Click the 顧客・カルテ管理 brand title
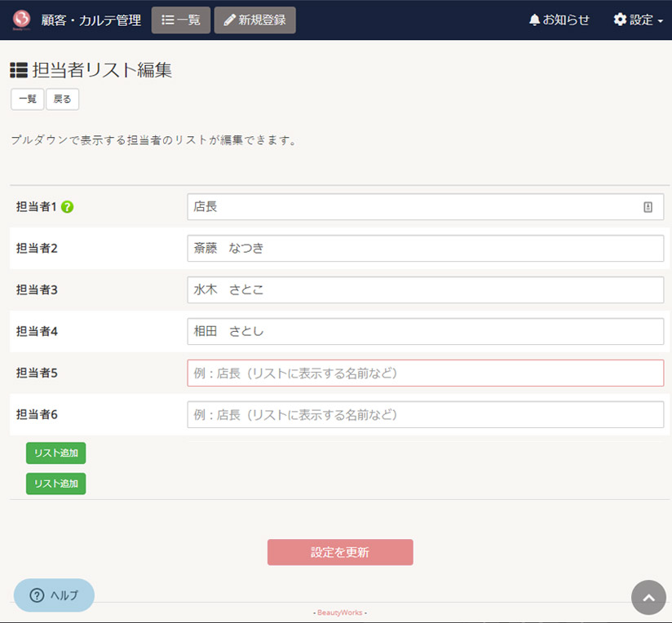 91,20
